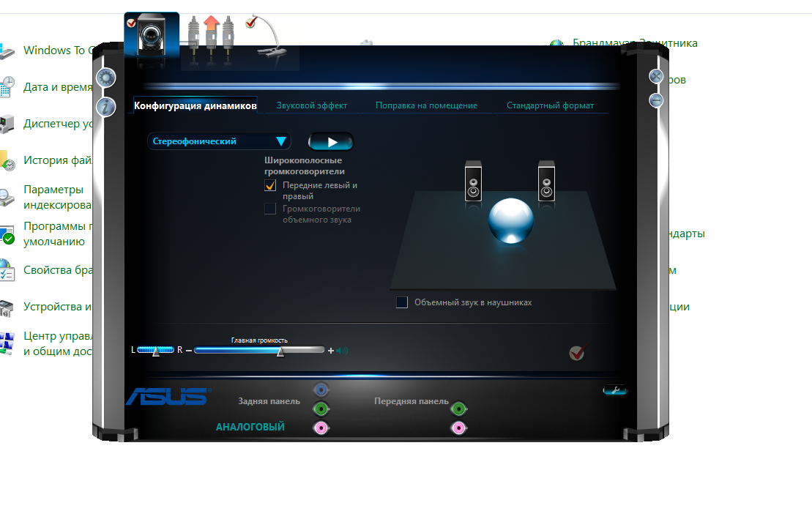Open 'Брандмауэр Защитника' in Control Panel
This screenshot has width=812, height=511.
pos(635,43)
